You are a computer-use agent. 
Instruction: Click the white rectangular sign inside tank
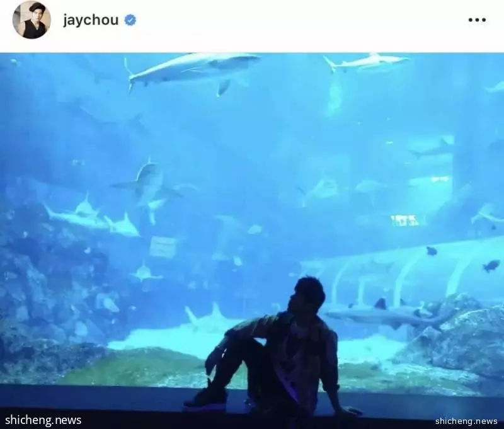pyautogui.click(x=163, y=247)
